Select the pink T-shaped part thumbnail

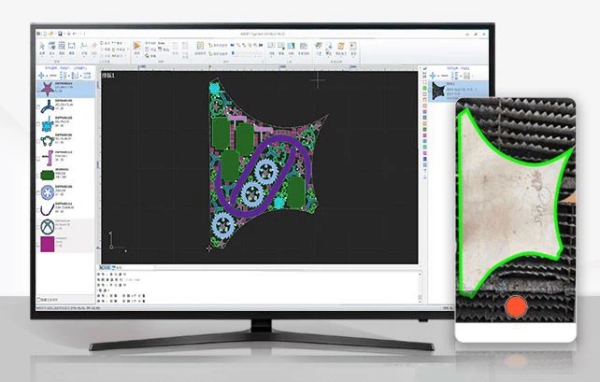(x=48, y=158)
